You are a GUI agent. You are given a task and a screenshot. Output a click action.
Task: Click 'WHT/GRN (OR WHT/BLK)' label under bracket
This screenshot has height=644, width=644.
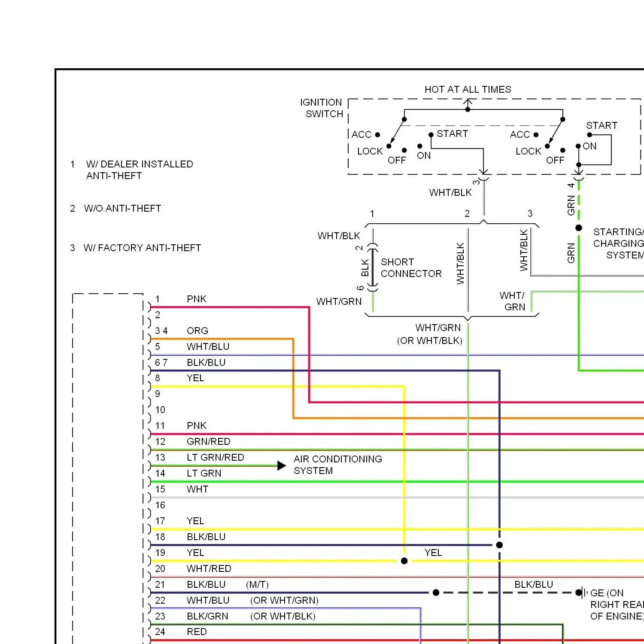click(429, 334)
